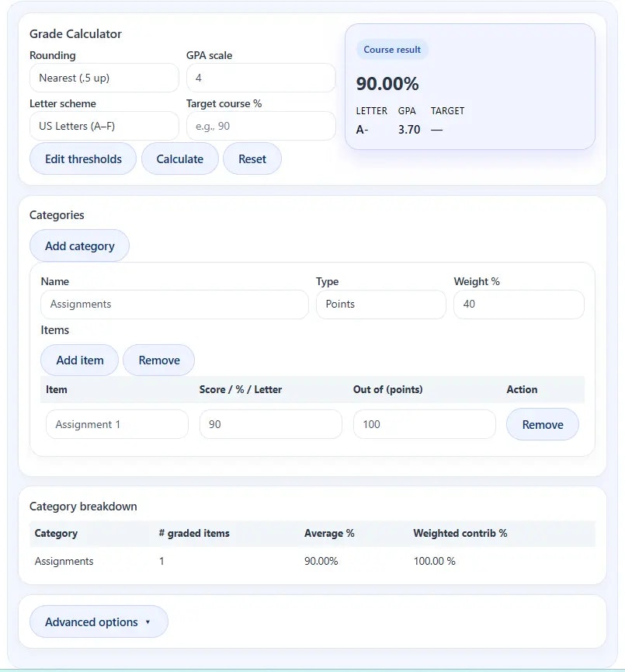Remove the Assignments category
Image resolution: width=625 pixels, height=672 pixels.
158,360
